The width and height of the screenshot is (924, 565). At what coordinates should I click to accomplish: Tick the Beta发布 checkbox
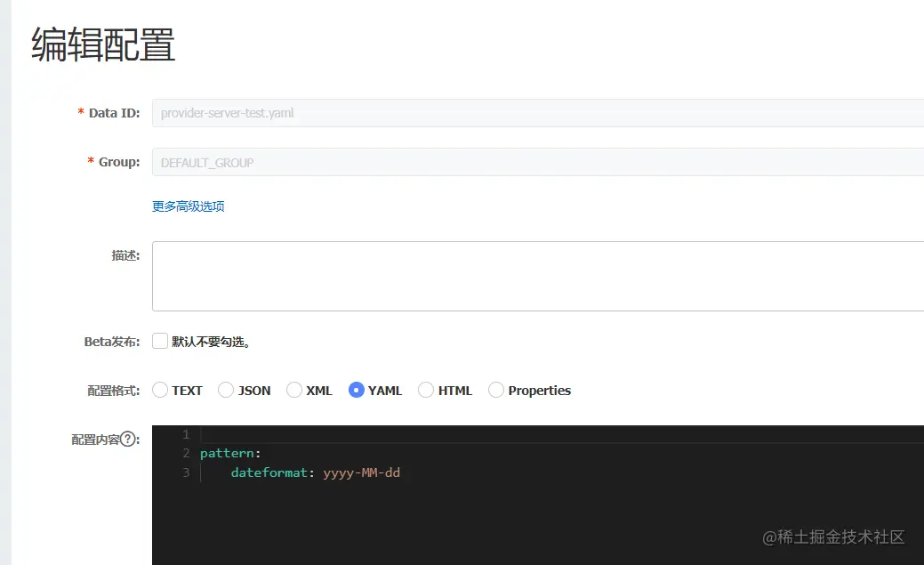point(160,341)
